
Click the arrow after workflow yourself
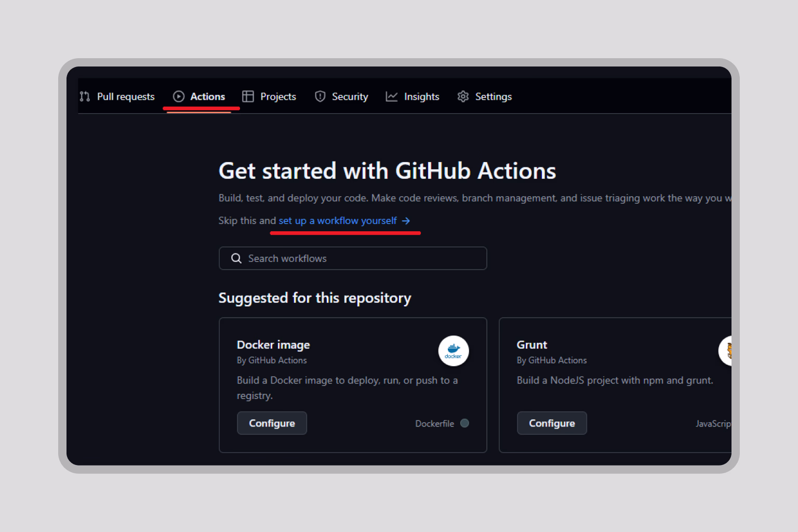click(406, 221)
